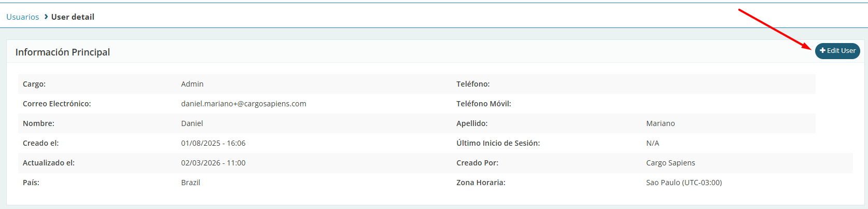Go back to the Usuarios breadcrumb link

click(x=23, y=17)
